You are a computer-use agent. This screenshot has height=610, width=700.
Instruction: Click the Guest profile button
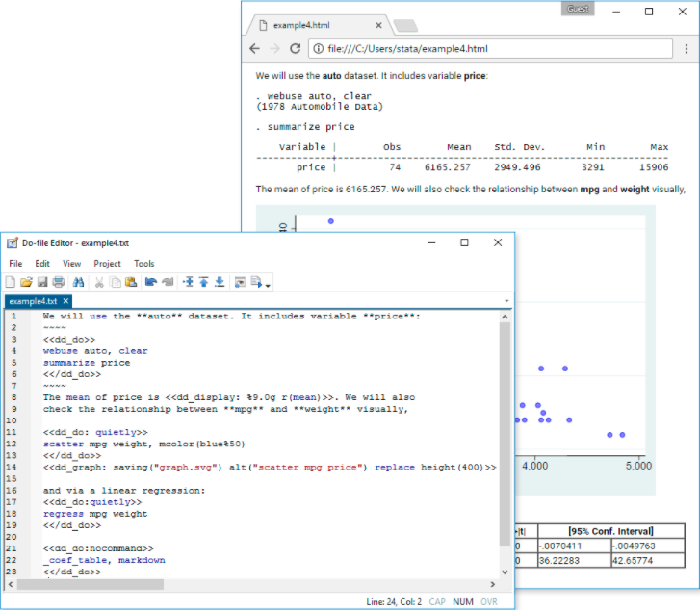click(x=578, y=9)
